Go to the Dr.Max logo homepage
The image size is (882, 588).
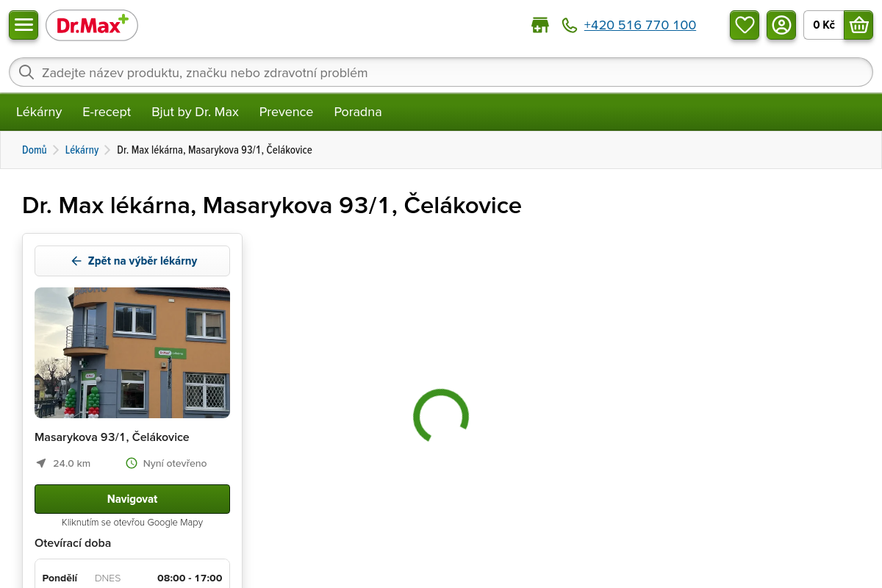point(92,26)
